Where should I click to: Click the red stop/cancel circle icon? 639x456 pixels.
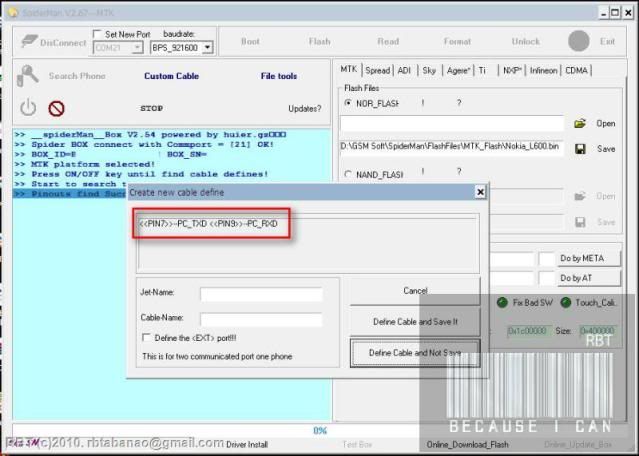[56, 108]
